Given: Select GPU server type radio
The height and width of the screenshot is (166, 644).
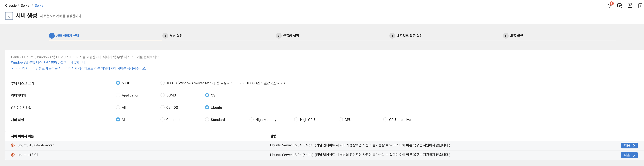Looking at the screenshot, I should [341, 120].
